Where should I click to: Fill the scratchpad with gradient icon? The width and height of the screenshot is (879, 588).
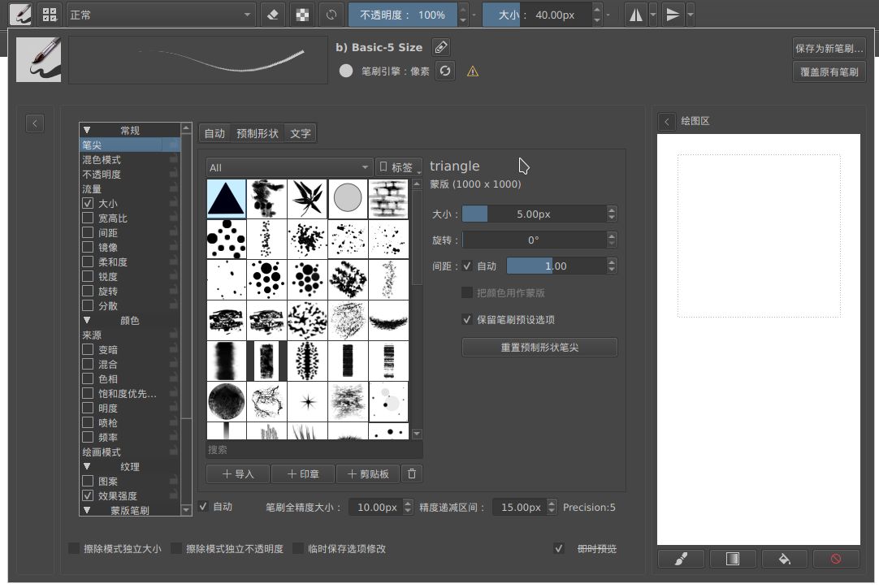732,559
